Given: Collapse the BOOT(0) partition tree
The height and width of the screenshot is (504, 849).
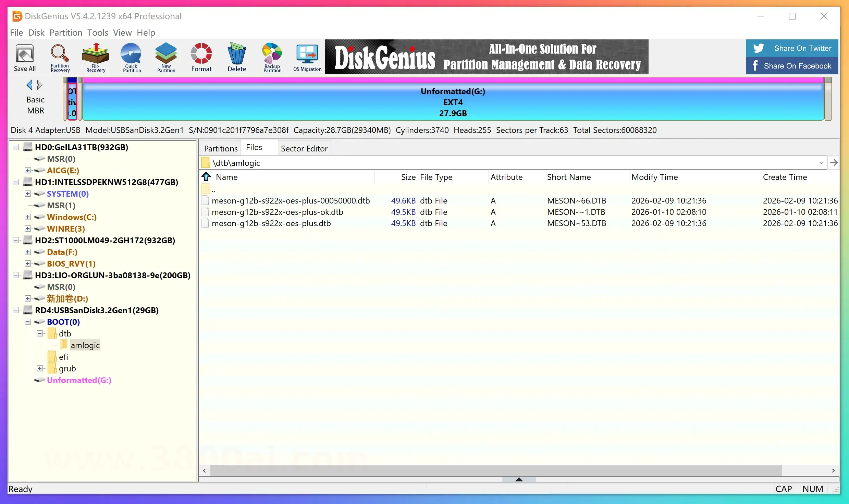Looking at the screenshot, I should point(28,322).
